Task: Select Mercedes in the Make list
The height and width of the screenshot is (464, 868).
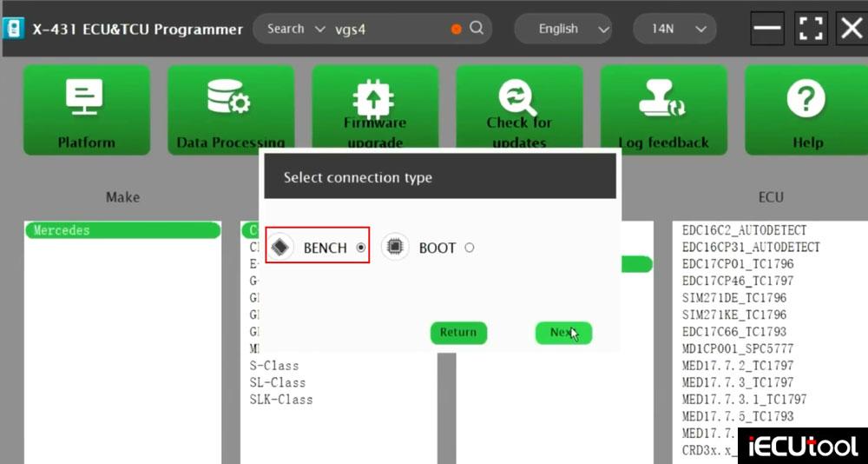Action: 122,230
